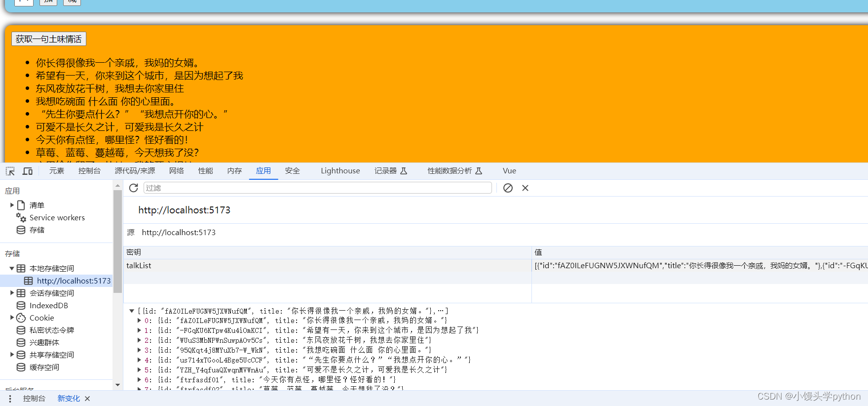
Task: Click the IndexedDB database icon
Action: 21,305
